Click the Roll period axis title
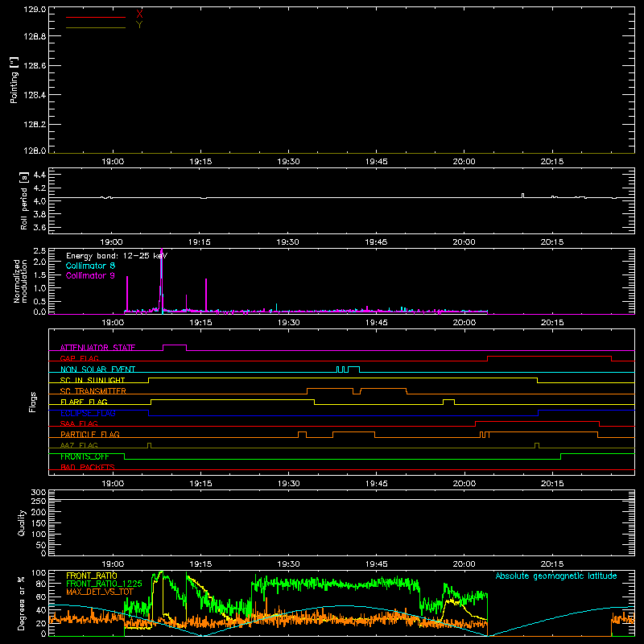Viewport: 644px width, 644px height. pos(23,200)
